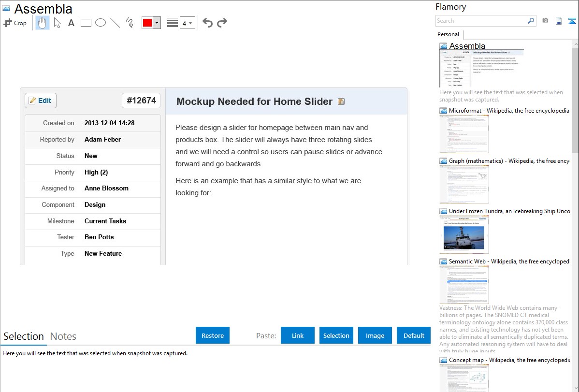579x392 pixels.
Task: Click the Paste Default button
Action: click(x=414, y=335)
